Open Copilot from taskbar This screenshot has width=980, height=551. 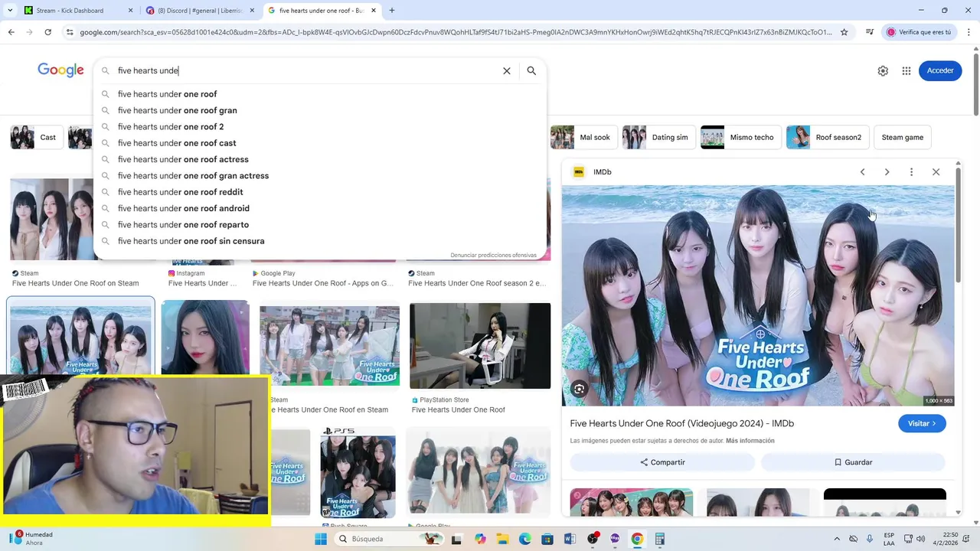(x=480, y=539)
